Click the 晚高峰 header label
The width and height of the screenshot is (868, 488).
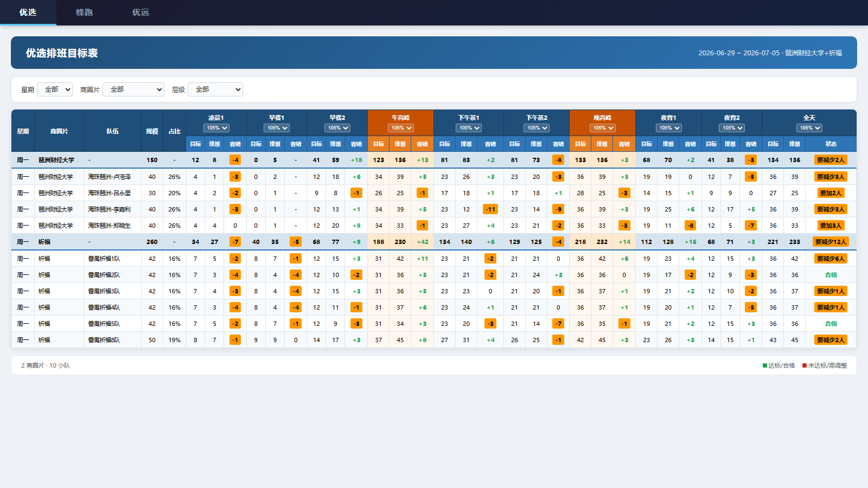(x=603, y=118)
